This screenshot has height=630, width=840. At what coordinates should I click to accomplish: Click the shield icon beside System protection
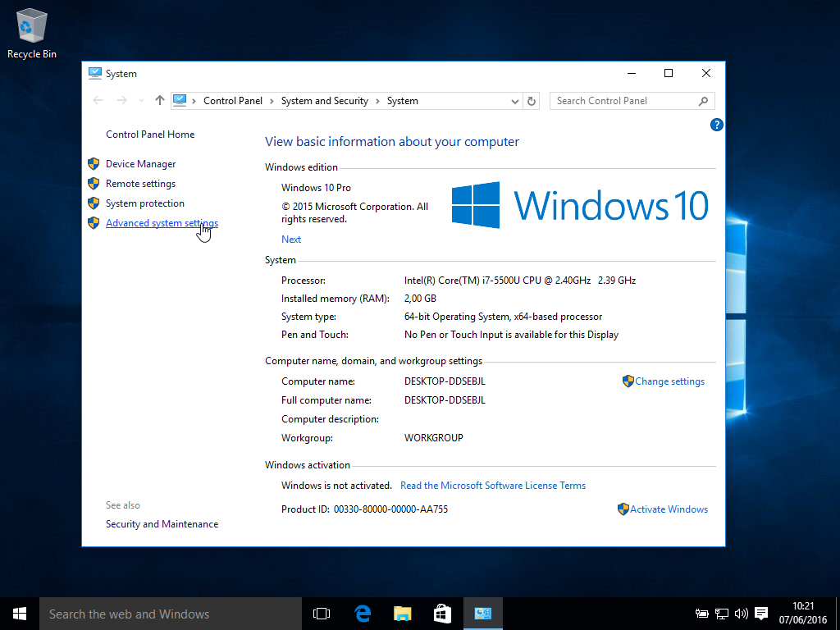(94, 203)
